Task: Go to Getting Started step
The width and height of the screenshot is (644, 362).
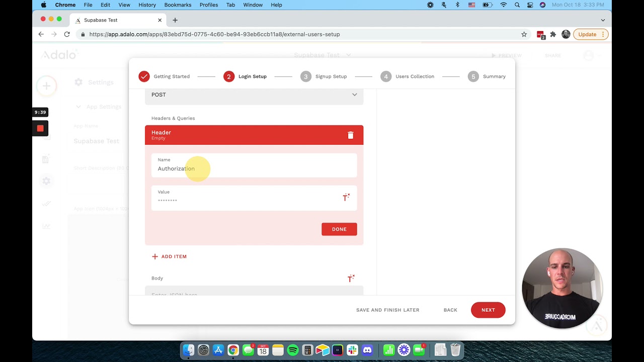Action: pos(165,76)
